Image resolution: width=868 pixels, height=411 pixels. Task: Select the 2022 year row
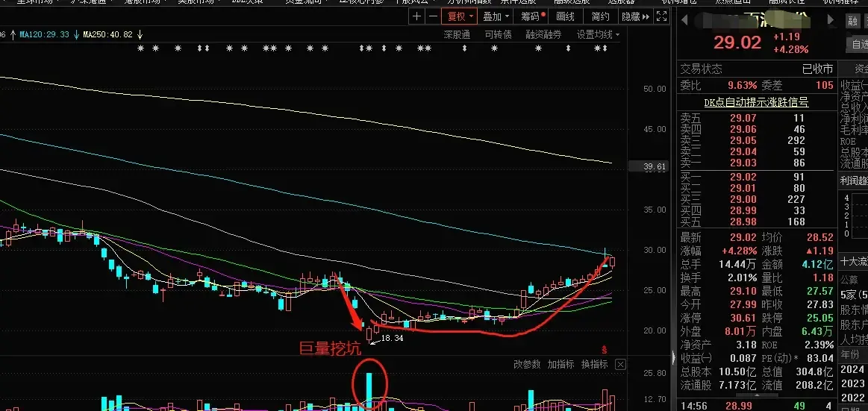(853, 397)
